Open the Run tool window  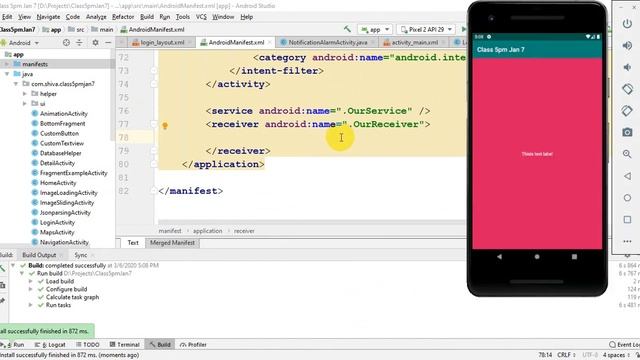coord(13,344)
